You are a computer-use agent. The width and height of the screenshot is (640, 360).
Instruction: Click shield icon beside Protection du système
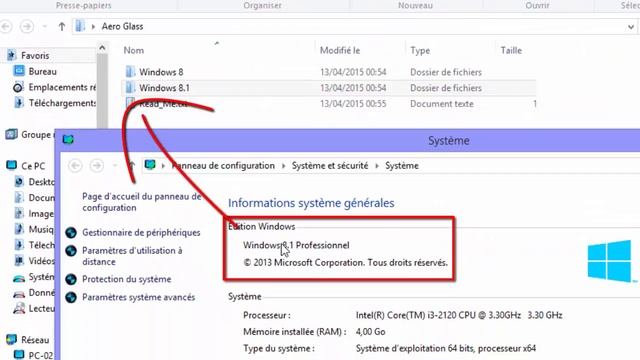click(71, 279)
